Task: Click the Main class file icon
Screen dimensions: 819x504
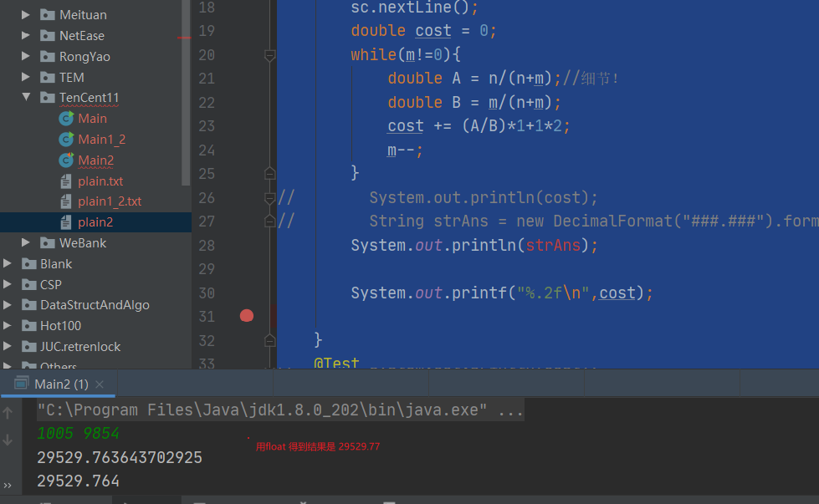Action: [x=66, y=119]
